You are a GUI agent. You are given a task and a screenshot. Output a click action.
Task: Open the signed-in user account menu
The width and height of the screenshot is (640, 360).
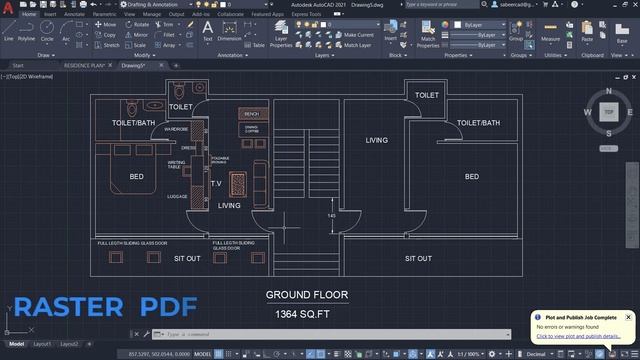pos(514,4)
